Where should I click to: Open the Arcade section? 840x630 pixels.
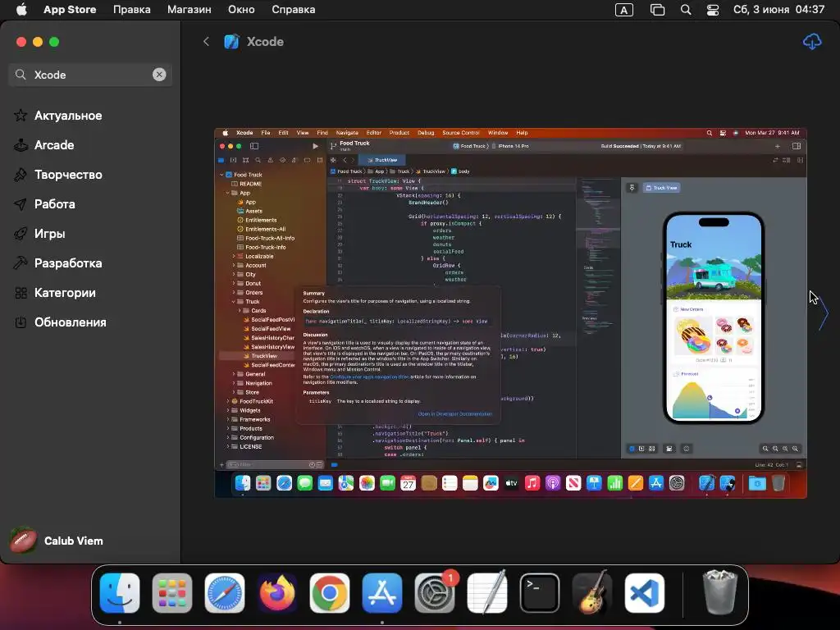click(x=54, y=144)
